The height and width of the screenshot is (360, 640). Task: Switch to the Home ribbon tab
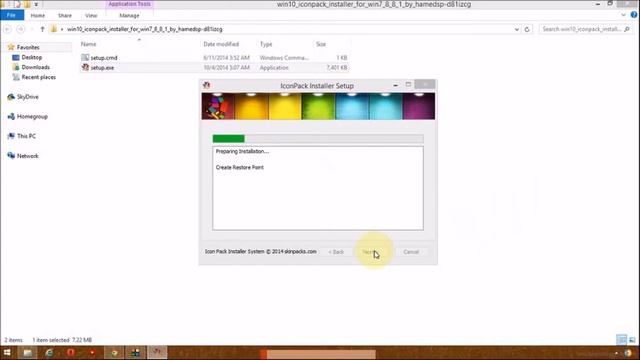click(38, 16)
